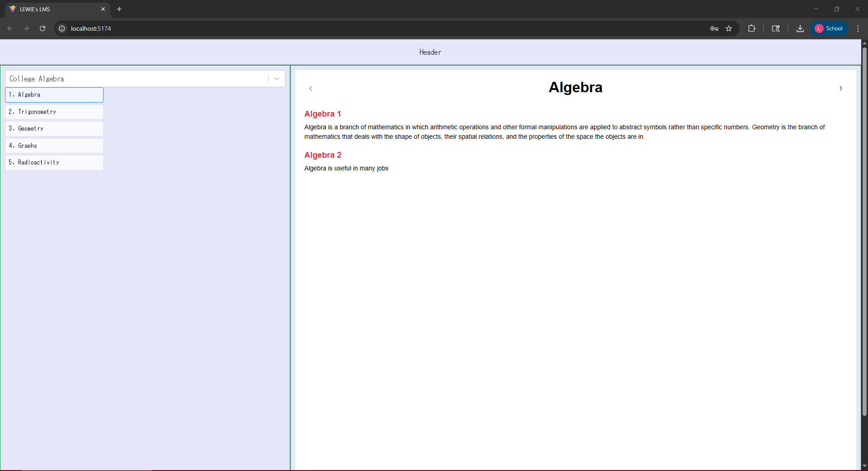This screenshot has width=868, height=471.
Task: Click the left chevron above Algebra content
Action: point(311,88)
